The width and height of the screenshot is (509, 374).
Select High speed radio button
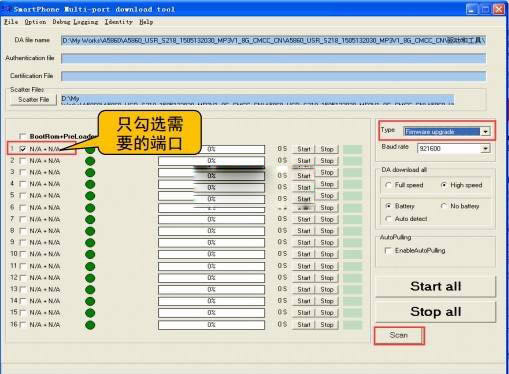coord(444,185)
